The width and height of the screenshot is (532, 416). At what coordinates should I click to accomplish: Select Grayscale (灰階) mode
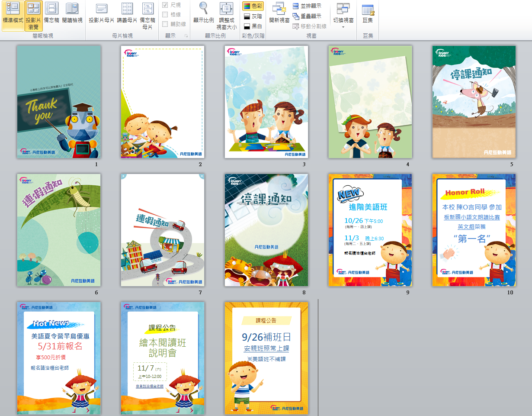(253, 16)
